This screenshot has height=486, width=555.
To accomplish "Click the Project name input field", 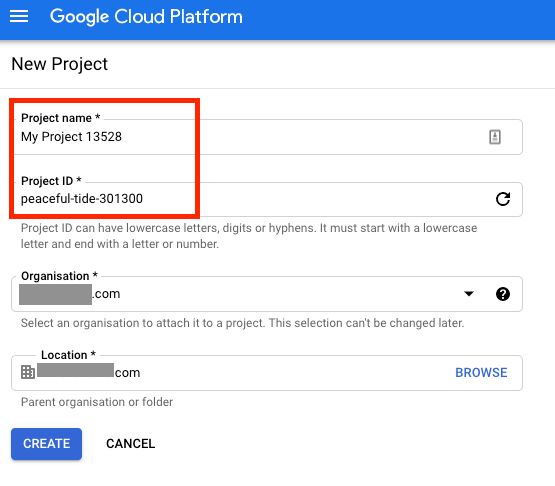I will point(267,137).
